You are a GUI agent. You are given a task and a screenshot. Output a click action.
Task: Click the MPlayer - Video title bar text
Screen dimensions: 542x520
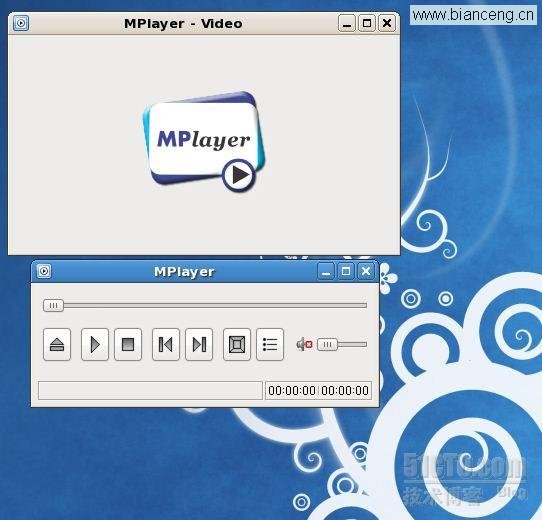click(183, 24)
